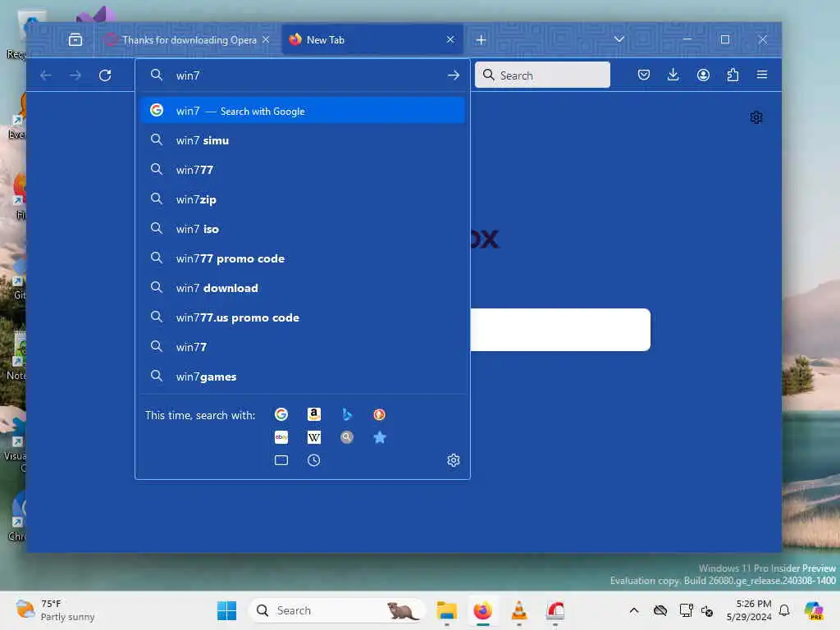Open the Save to Pocket icon

(x=644, y=75)
